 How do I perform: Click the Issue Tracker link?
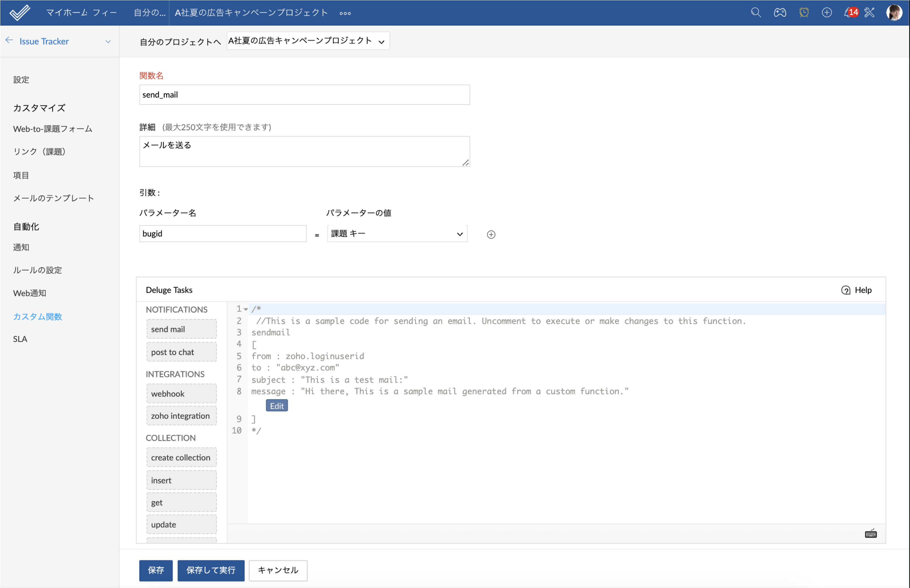[44, 41]
